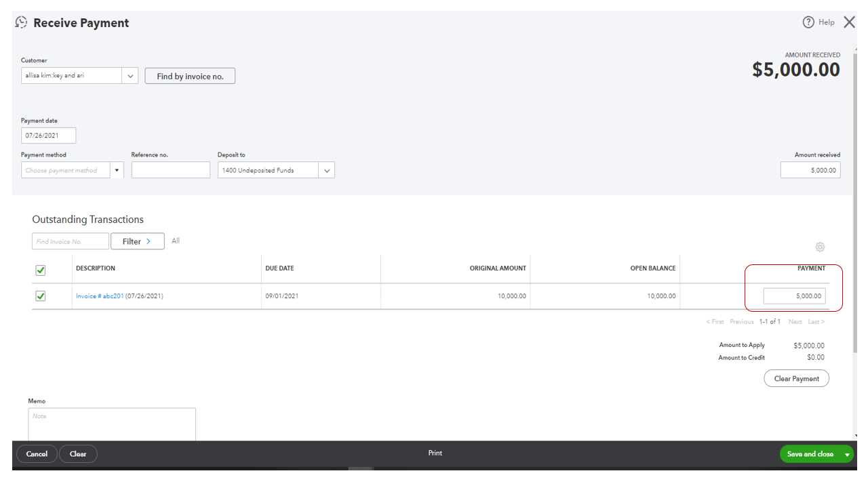868x488 pixels.
Task: Expand Save and close dropdown arrow
Action: point(847,454)
